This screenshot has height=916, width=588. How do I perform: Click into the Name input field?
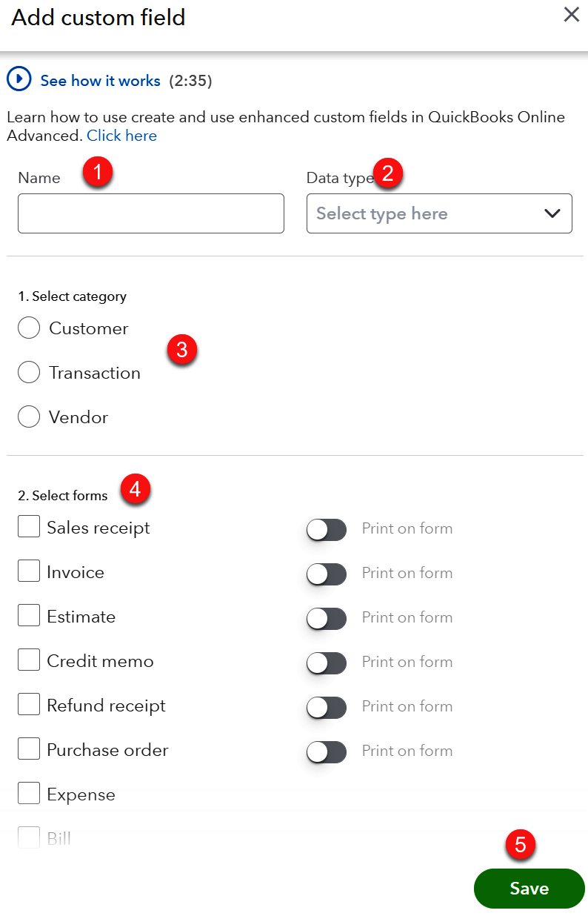tap(151, 213)
